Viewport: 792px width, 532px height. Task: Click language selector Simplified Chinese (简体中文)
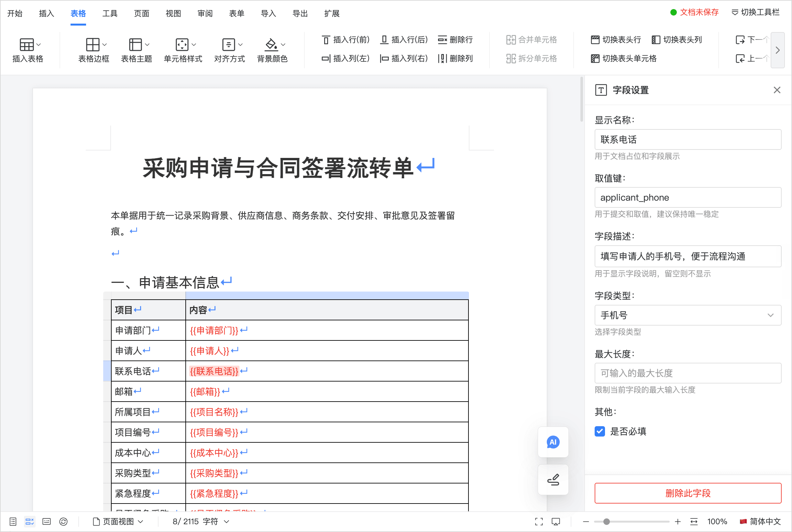tap(760, 521)
